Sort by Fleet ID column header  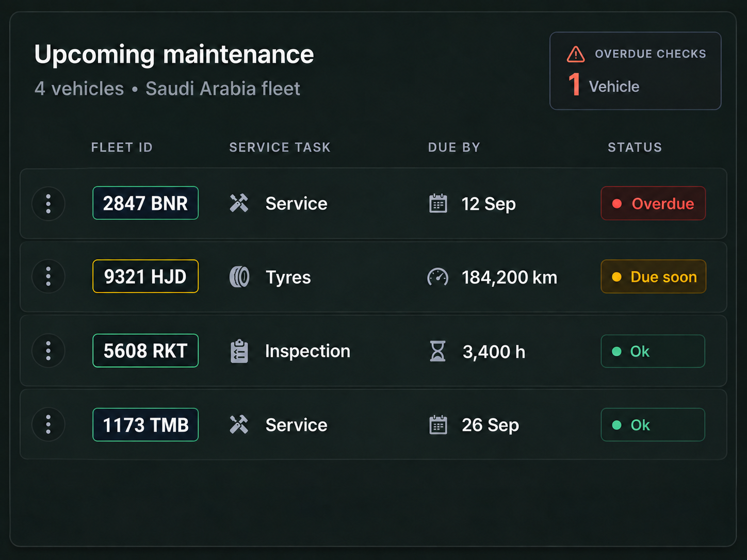click(x=122, y=147)
